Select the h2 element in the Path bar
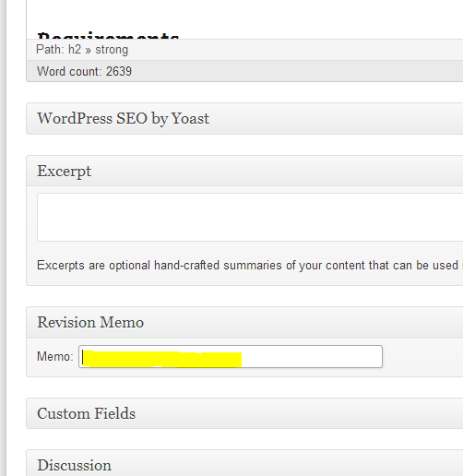This screenshot has height=476, width=463. [75, 49]
